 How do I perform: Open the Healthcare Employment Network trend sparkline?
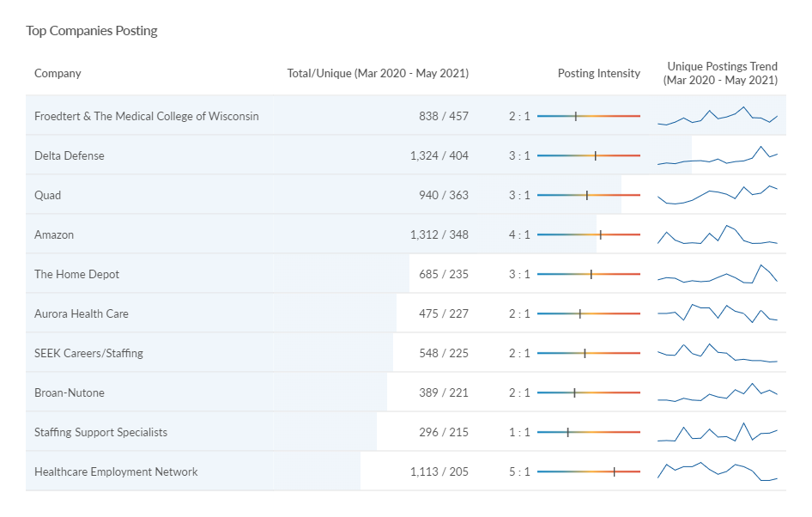click(x=718, y=471)
